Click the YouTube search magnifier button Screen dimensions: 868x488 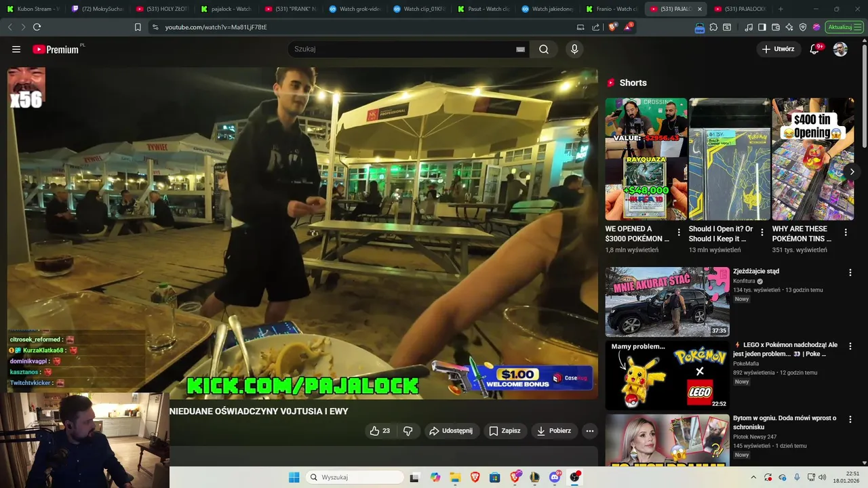point(544,49)
